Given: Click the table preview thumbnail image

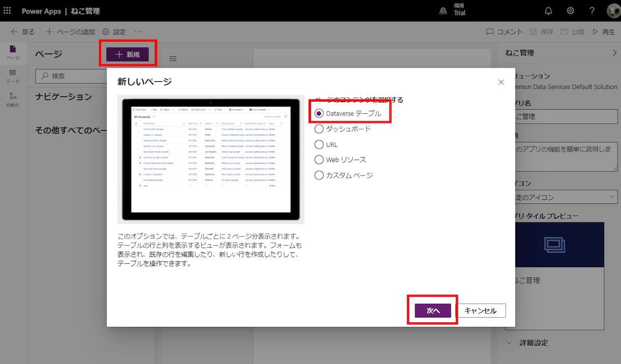Looking at the screenshot, I should pyautogui.click(x=211, y=159).
